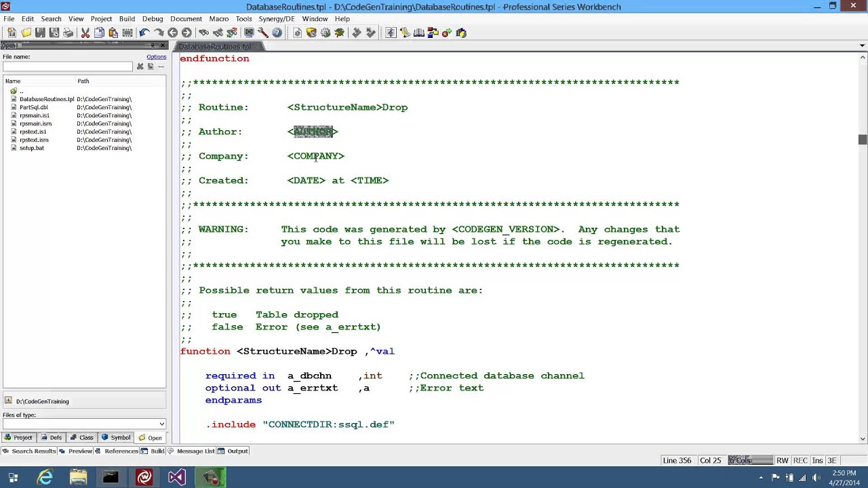Switch to the Class panel tab
868x488 pixels.
coord(81,438)
